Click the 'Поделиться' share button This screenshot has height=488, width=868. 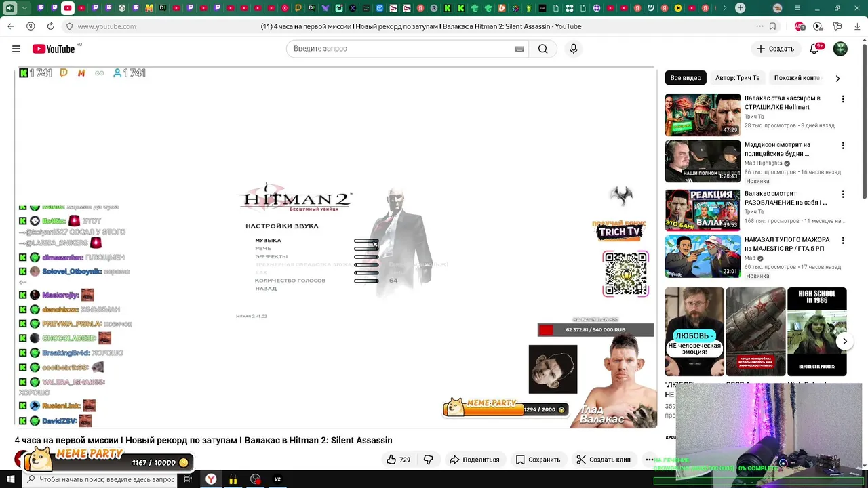click(474, 460)
